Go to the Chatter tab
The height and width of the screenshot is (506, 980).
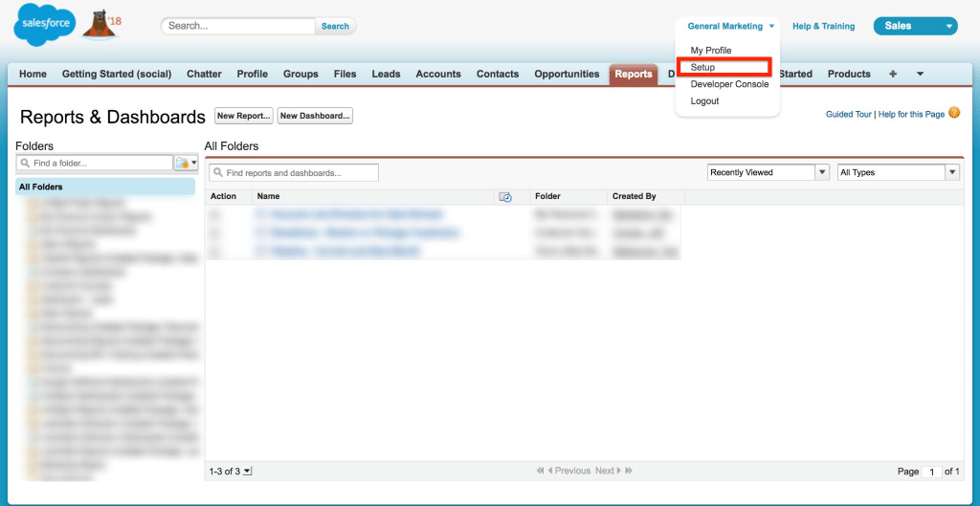pyautogui.click(x=205, y=74)
